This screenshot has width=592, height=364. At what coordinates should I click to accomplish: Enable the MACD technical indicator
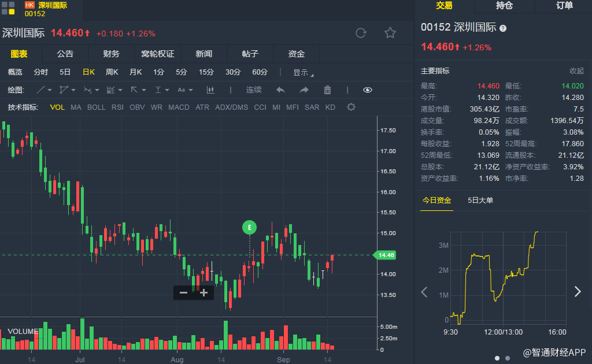pyautogui.click(x=179, y=107)
